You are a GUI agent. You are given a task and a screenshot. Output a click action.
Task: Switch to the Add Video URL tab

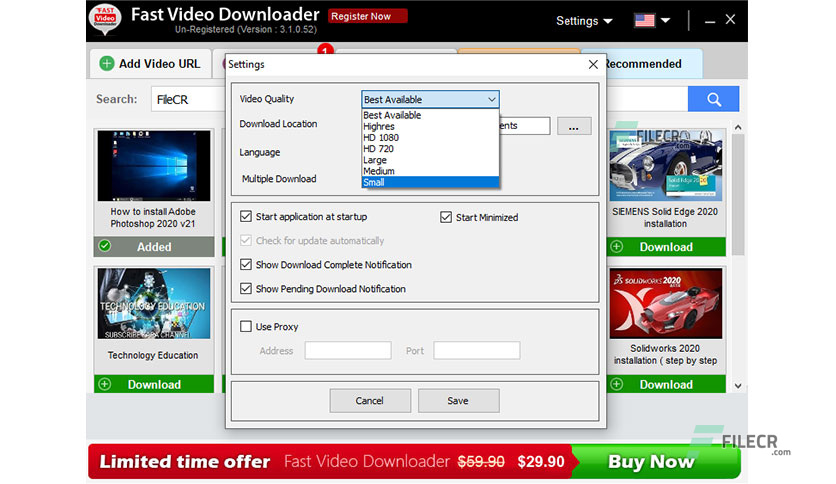(150, 63)
